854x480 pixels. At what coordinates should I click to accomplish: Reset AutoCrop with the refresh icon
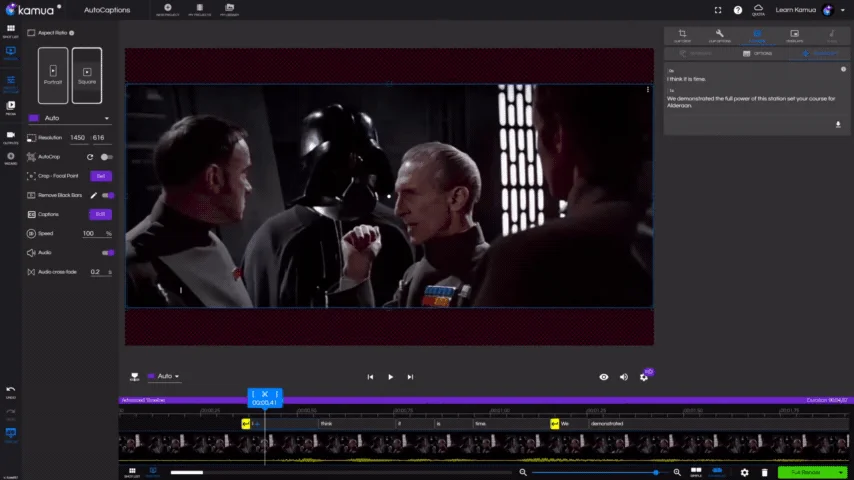coord(90,157)
